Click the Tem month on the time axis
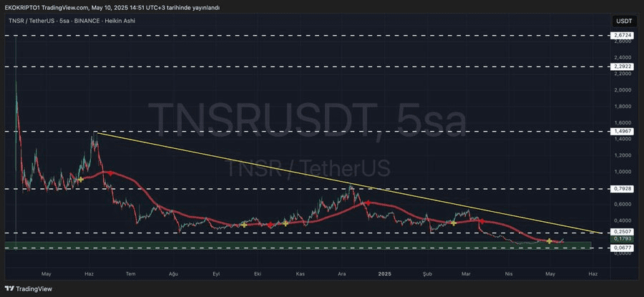Screen dimensions: 644x297 click(130, 273)
